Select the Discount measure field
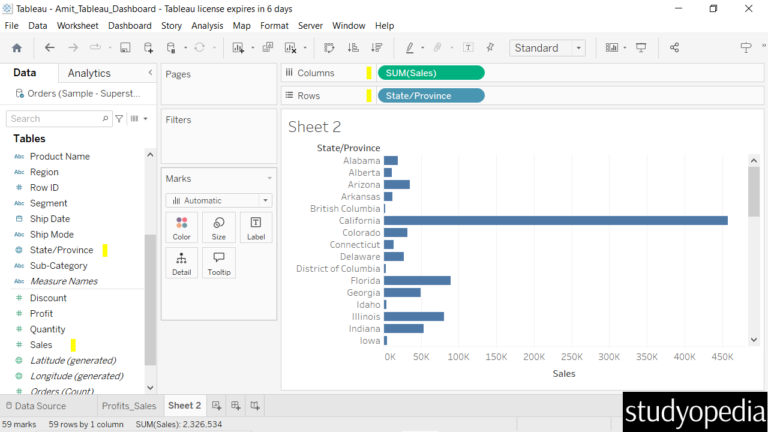Image resolution: width=768 pixels, height=432 pixels. click(48, 298)
